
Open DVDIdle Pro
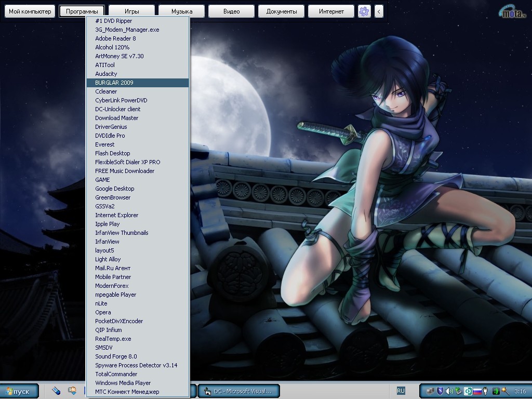pos(138,136)
